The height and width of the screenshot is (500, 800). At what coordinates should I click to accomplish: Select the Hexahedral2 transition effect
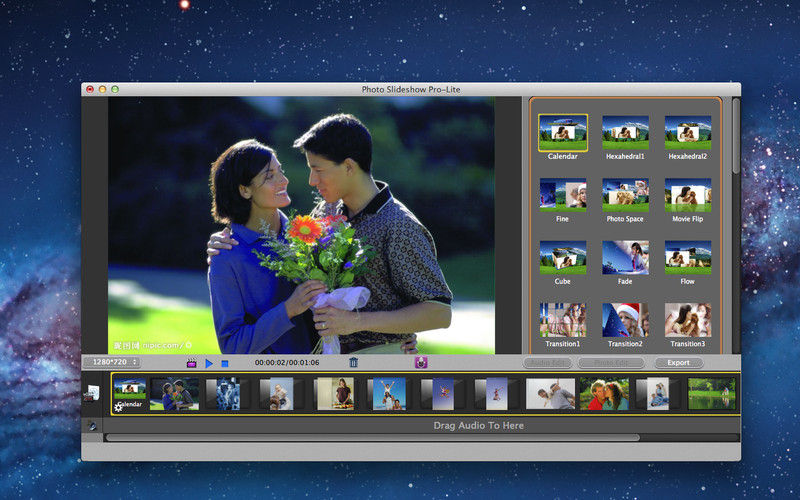688,133
